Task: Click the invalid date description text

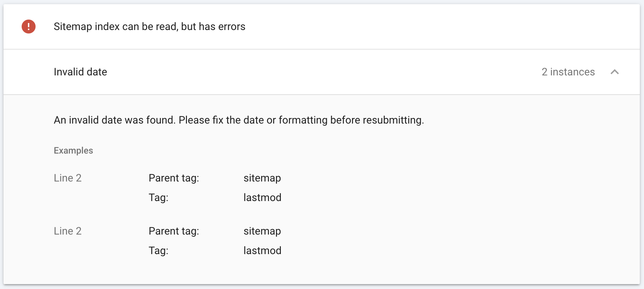Action: click(239, 120)
